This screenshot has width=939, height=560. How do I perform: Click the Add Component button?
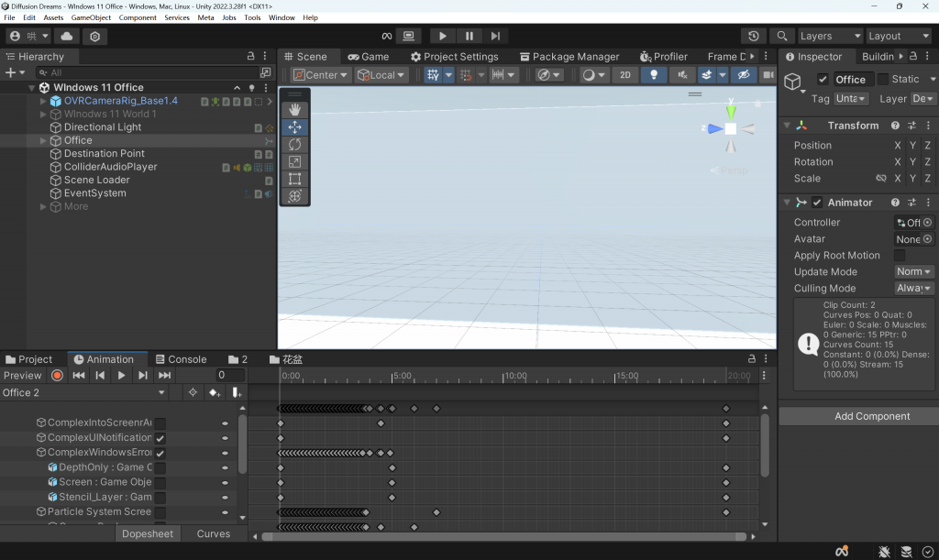(872, 416)
